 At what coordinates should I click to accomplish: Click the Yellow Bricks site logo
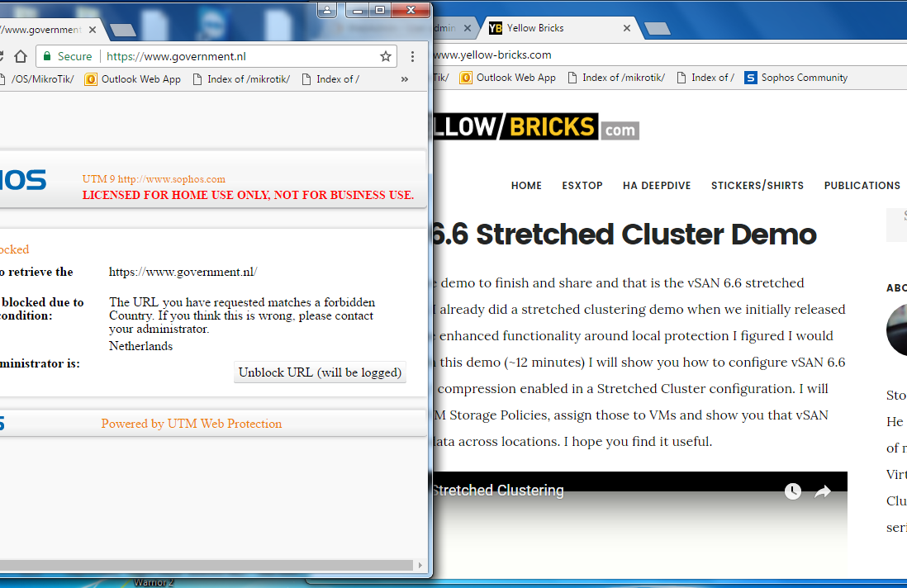tap(536, 126)
